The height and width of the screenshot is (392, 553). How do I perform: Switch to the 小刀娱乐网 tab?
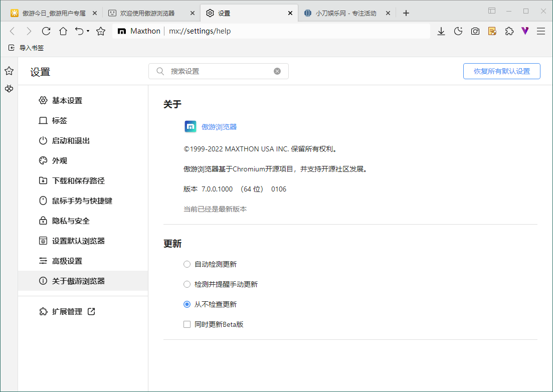coord(346,13)
